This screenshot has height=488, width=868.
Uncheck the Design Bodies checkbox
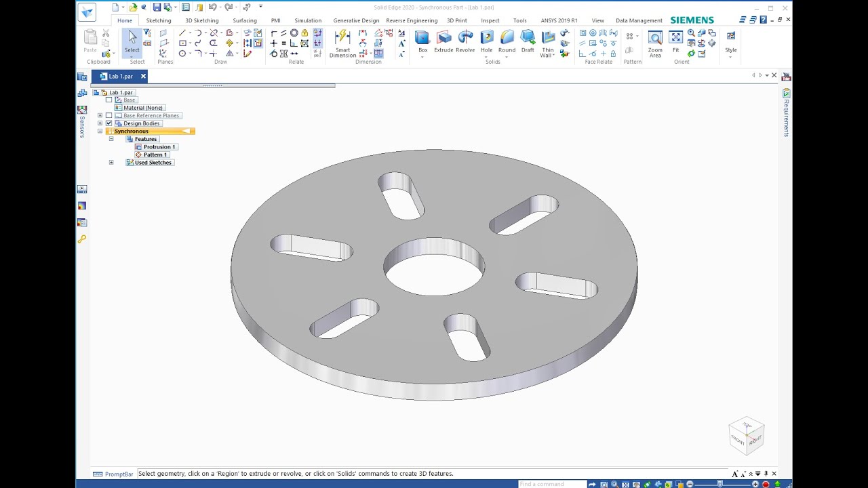(108, 123)
